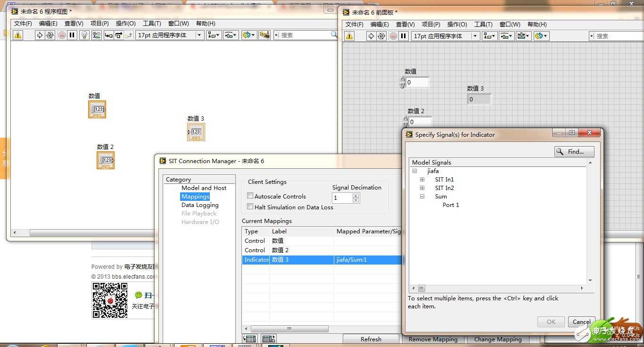Image resolution: width=644 pixels, height=347 pixels.
Task: Click the Signal Decimation stepper arrows
Action: (356, 198)
